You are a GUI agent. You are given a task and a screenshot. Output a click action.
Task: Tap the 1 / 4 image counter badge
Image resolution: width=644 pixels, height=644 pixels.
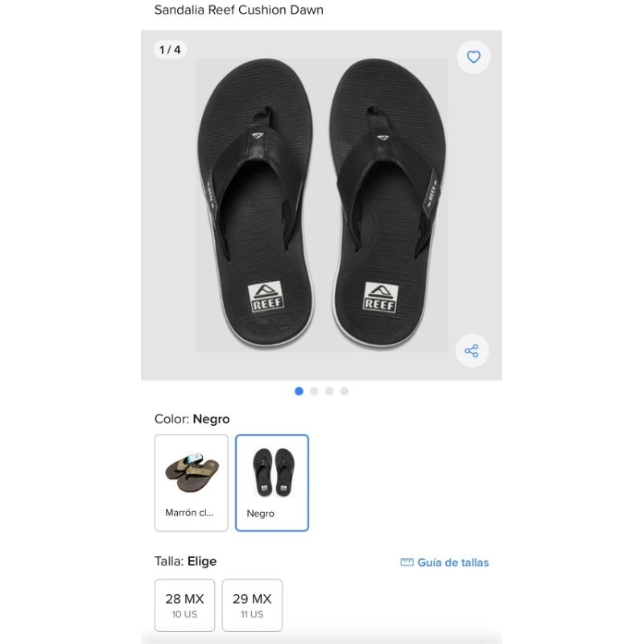coord(170,50)
